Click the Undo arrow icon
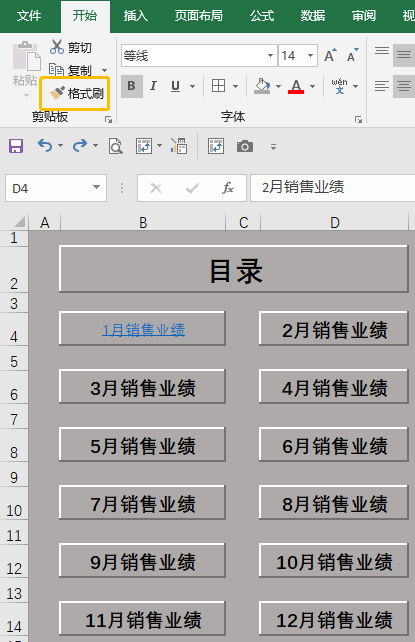Screen dimensions: 415x642 coord(45,145)
